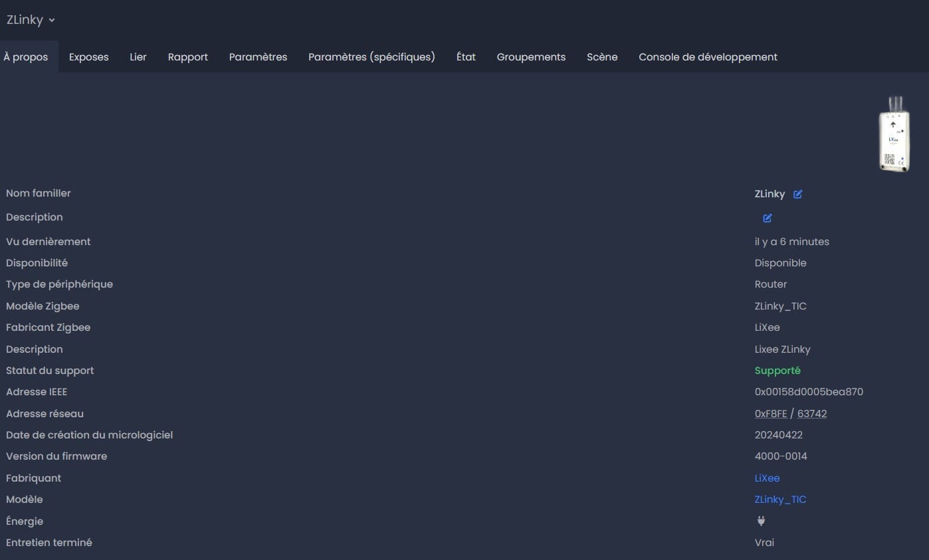This screenshot has width=929, height=560.
Task: Click the 'Adresse réseau' label
Action: [45, 414]
